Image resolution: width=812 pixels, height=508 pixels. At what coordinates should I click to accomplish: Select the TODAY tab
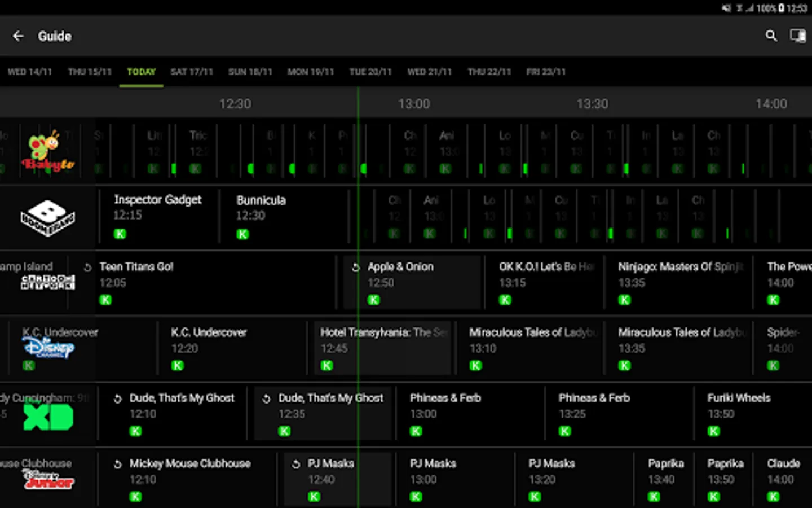[x=141, y=72]
